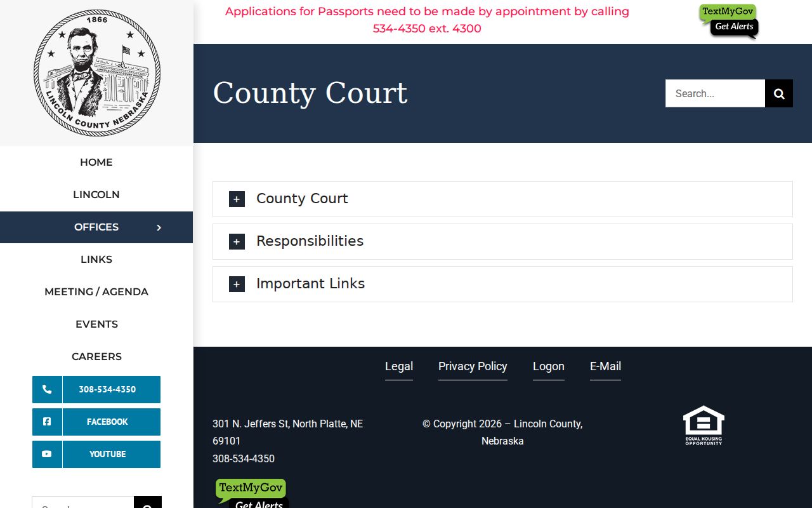This screenshot has height=508, width=812.
Task: Click the footer TextMyGov Get Alerts badge
Action: [x=252, y=495]
